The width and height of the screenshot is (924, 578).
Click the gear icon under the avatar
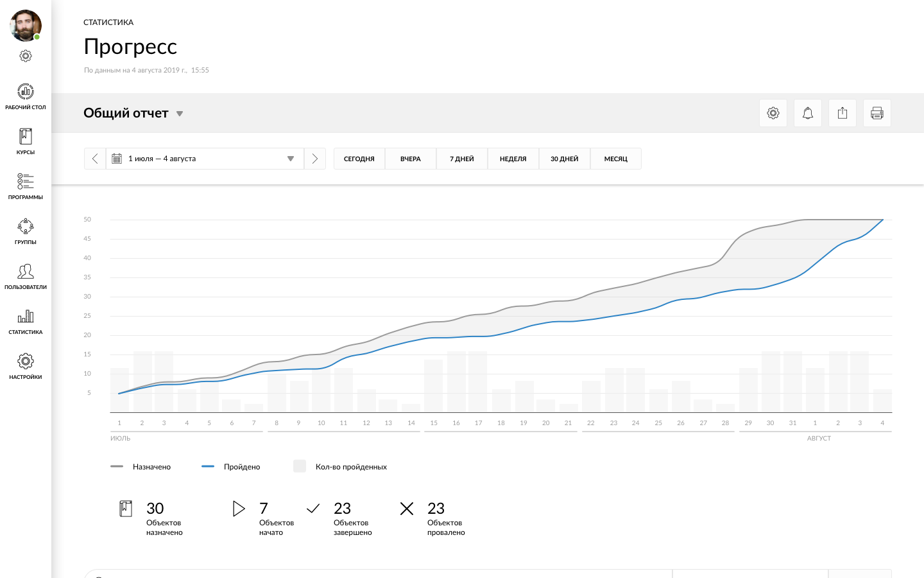pyautogui.click(x=26, y=56)
